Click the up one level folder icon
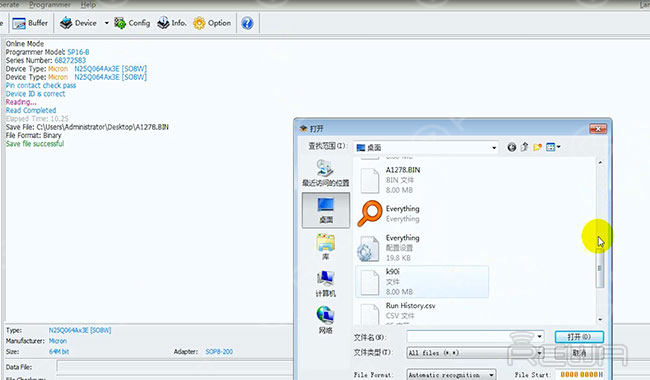Viewport: 650px width, 380px height. click(524, 147)
